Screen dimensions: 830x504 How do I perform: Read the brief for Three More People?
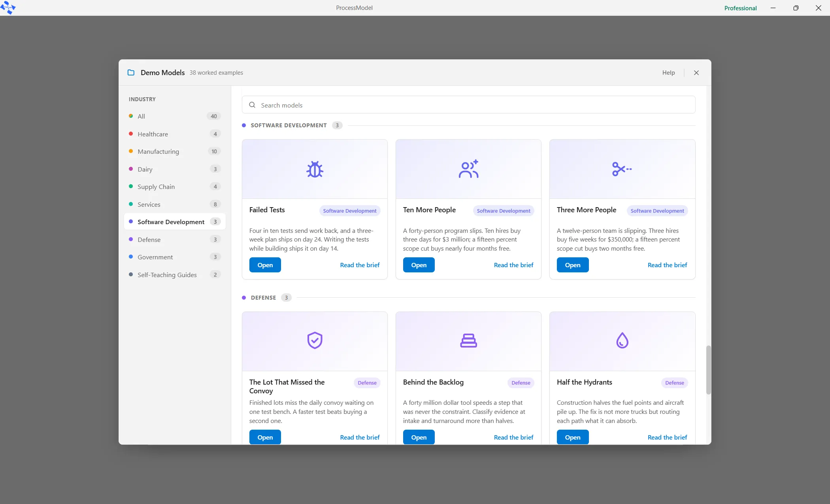click(x=667, y=265)
